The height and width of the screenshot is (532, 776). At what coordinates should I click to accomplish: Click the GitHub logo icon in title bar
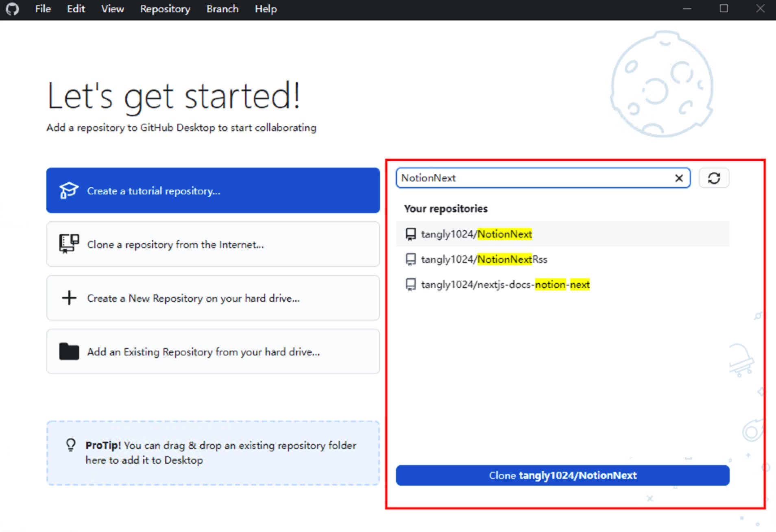tap(12, 9)
